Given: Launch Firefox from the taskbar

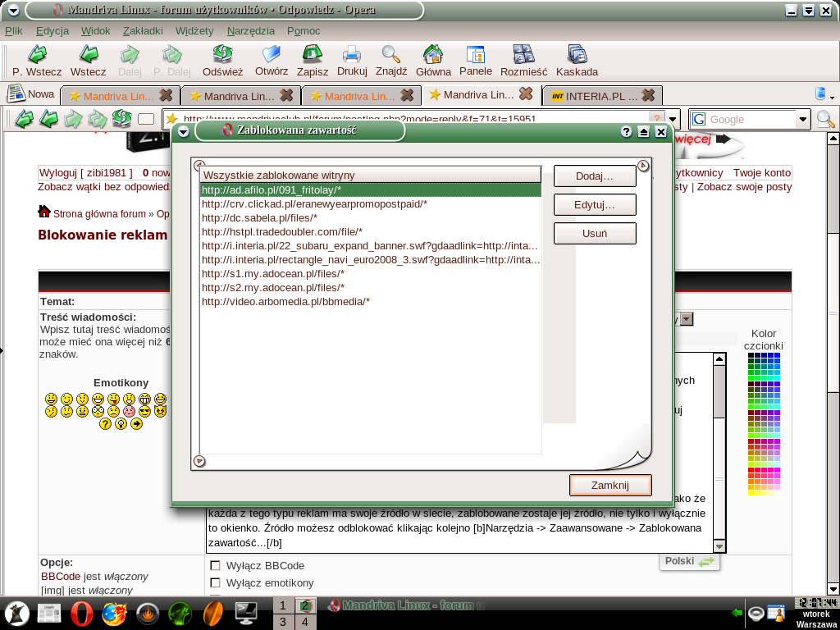Looking at the screenshot, I should [114, 614].
